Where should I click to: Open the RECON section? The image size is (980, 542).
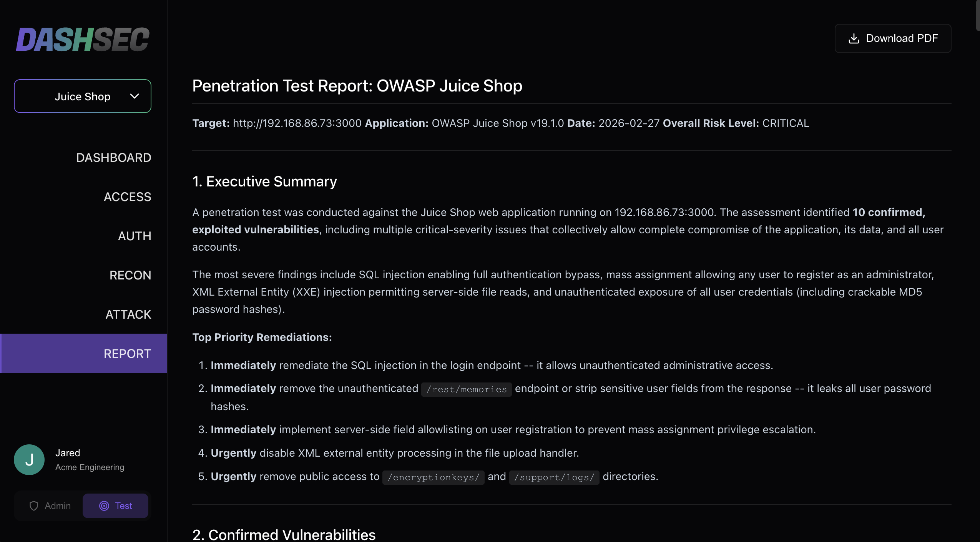tap(130, 275)
